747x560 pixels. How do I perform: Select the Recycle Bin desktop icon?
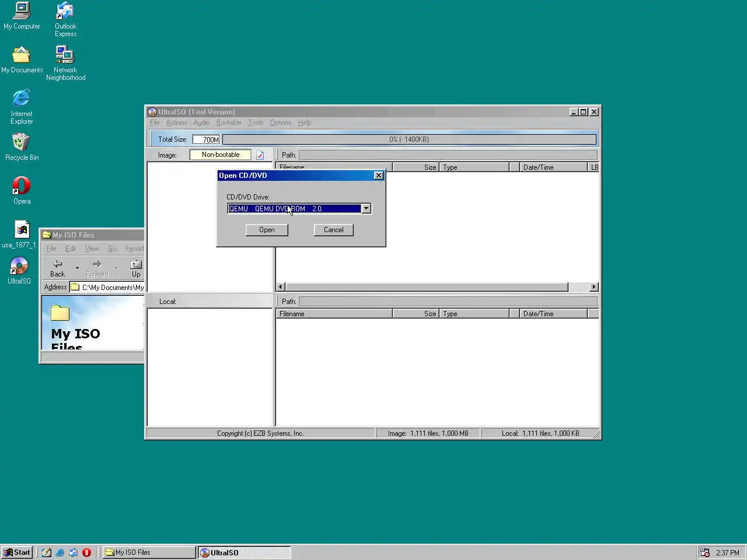(x=22, y=146)
